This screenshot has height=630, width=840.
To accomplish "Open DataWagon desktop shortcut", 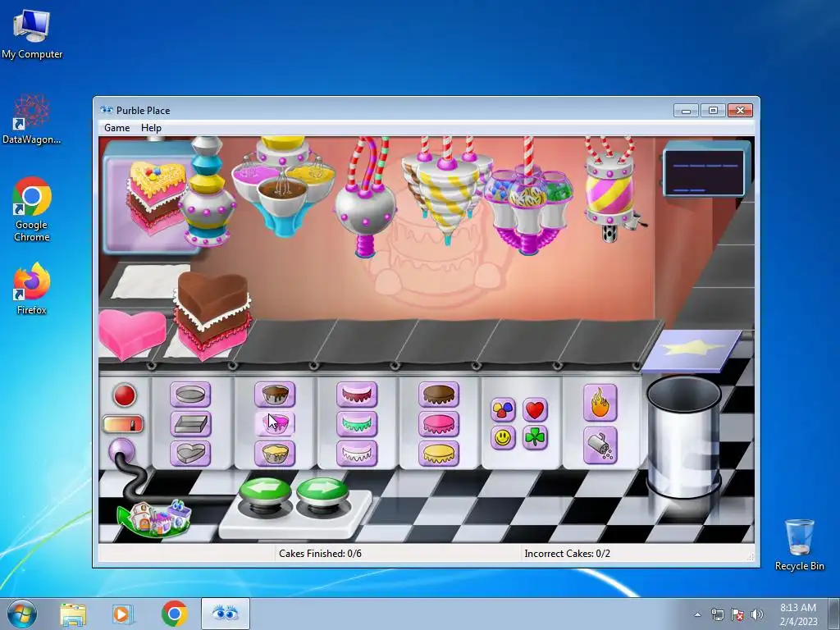I will point(32,120).
